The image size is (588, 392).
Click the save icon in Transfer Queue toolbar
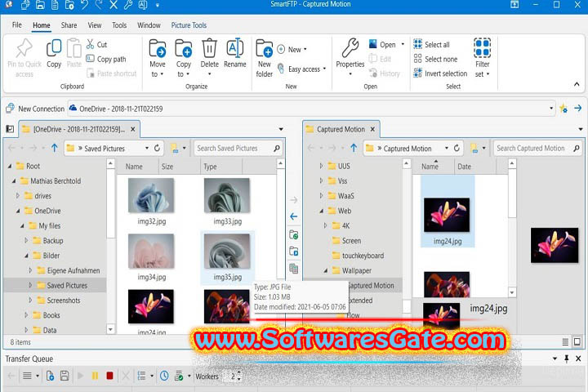pos(65,376)
